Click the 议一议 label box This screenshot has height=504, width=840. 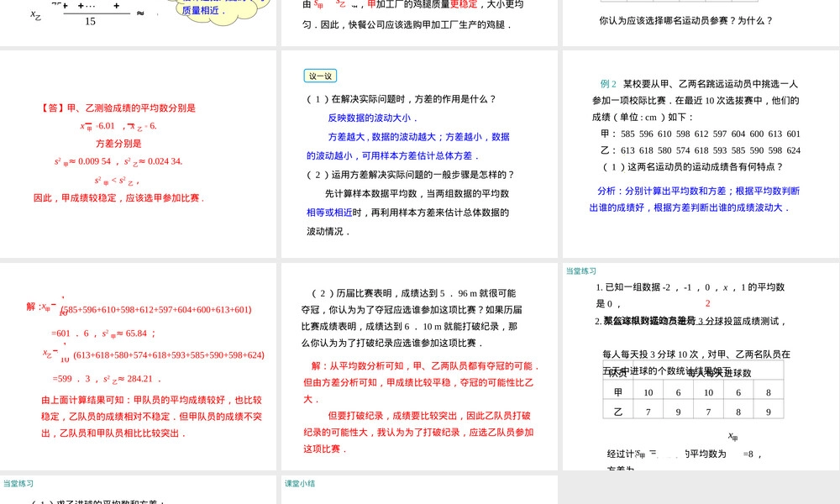[320, 76]
